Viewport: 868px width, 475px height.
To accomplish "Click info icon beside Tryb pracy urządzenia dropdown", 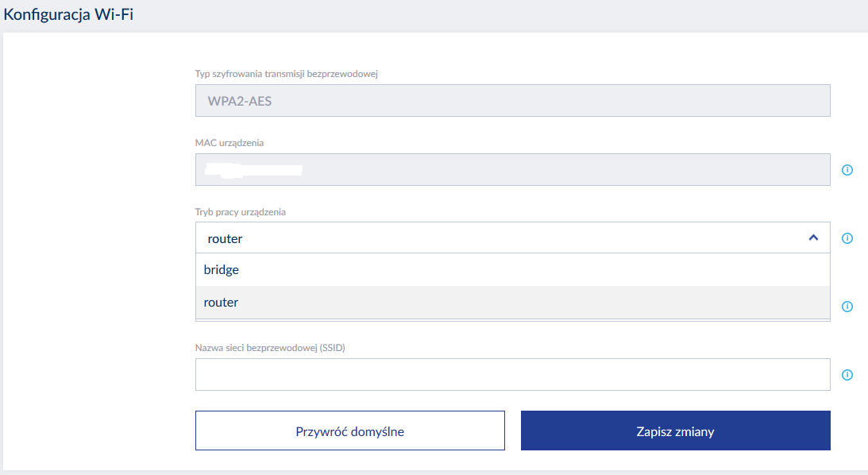I will click(847, 238).
